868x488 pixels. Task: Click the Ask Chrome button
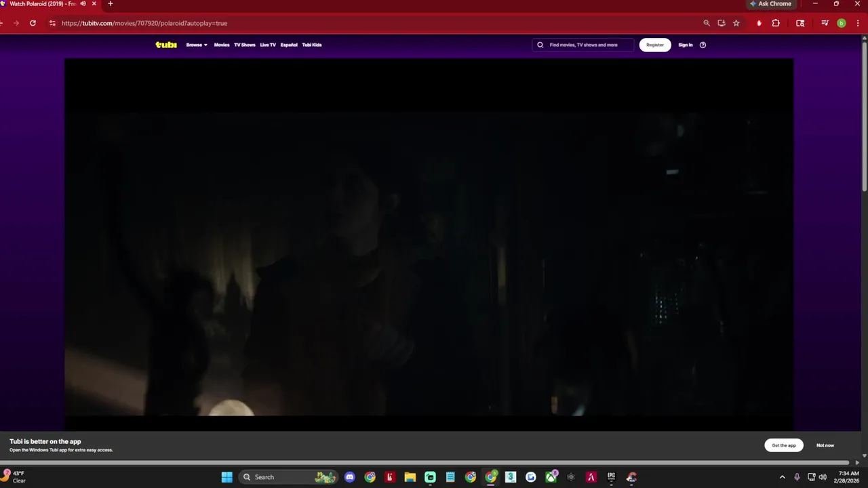coord(770,3)
